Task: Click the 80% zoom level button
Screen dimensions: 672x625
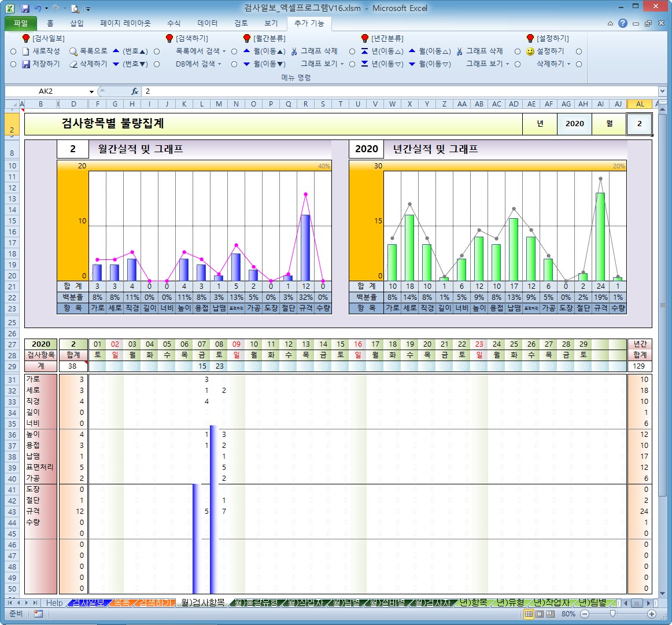Action: [x=568, y=614]
